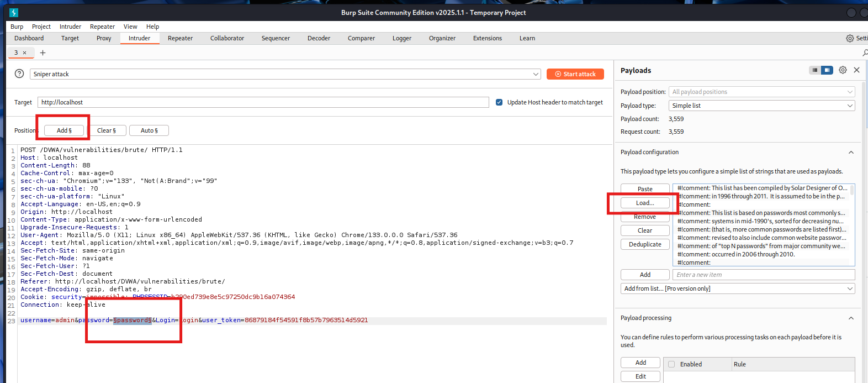Close Intruder tab 3 with its x
Viewport: 868px width, 383px height.
tap(24, 53)
